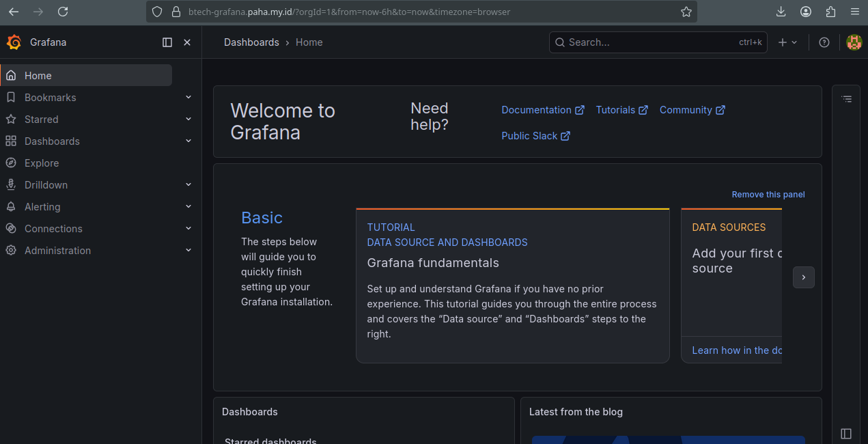Click the outline list icon on right panel
The height and width of the screenshot is (444, 868).
pyautogui.click(x=847, y=99)
